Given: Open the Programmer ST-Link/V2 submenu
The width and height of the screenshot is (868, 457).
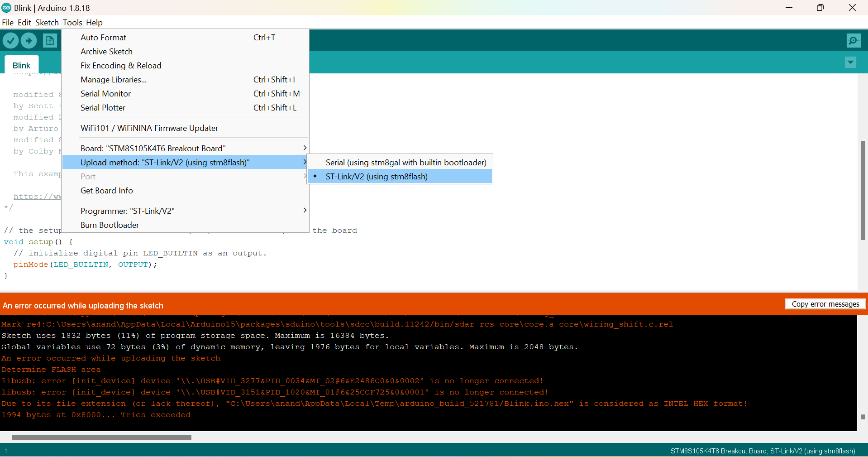Looking at the screenshot, I should coord(186,211).
